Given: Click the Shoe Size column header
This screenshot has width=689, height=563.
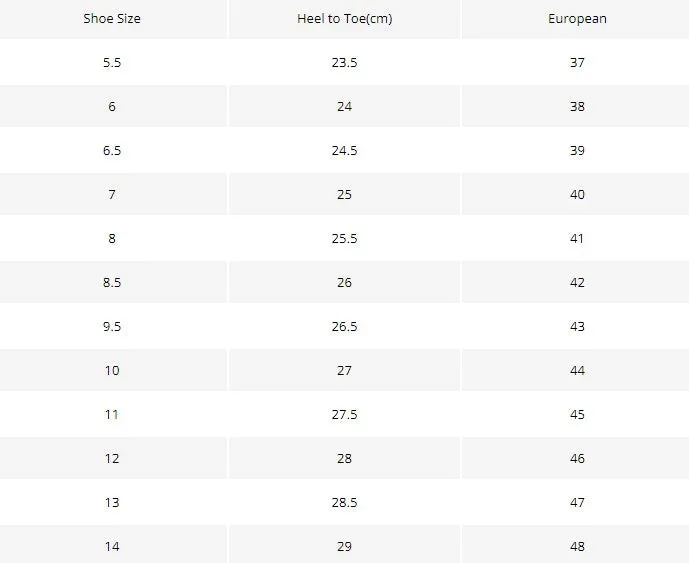Looking at the screenshot, I should click(112, 18).
